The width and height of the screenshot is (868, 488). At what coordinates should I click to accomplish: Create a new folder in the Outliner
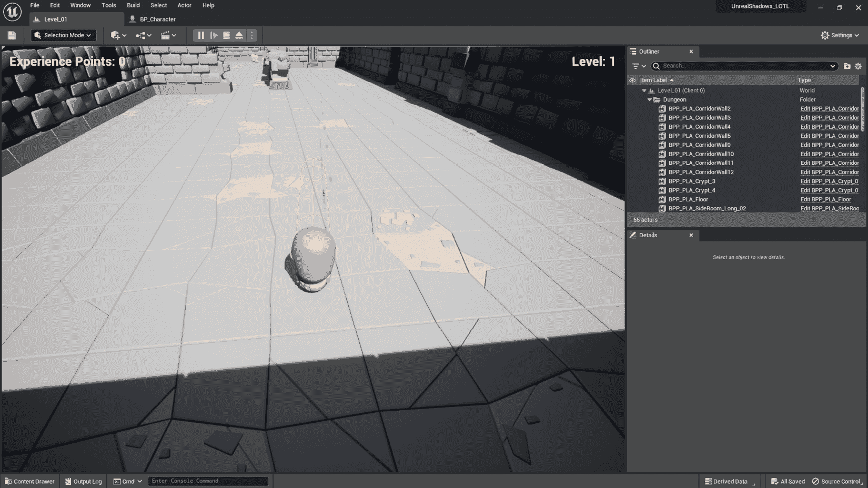click(847, 66)
